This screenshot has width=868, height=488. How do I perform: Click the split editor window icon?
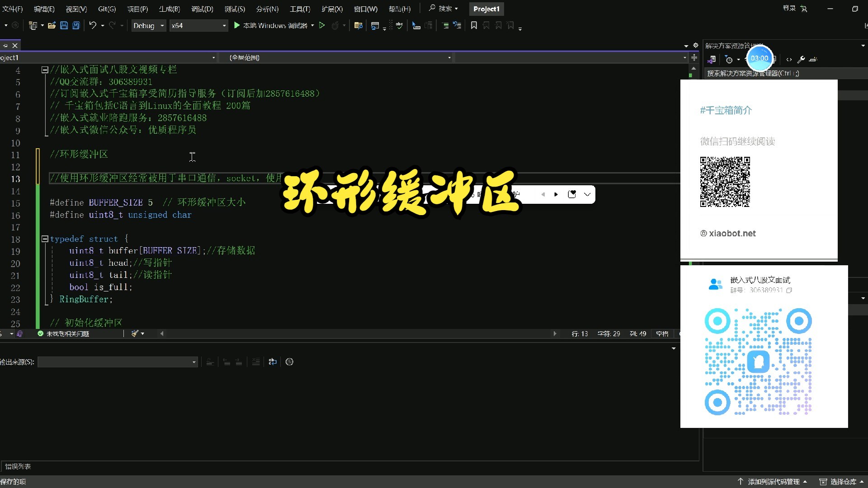point(694,57)
